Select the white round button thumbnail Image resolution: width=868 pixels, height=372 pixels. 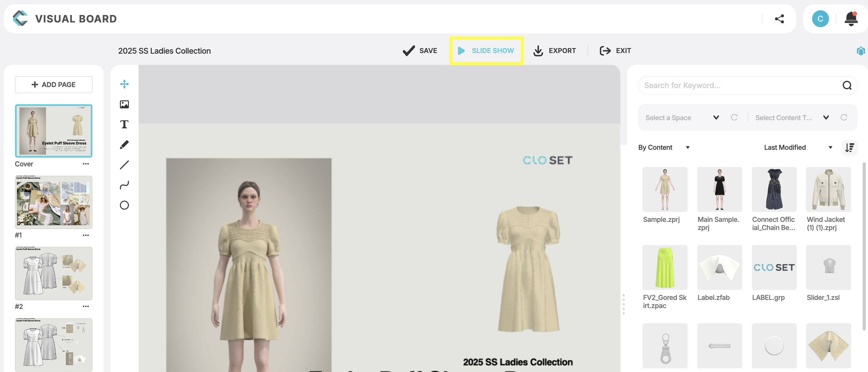774,346
